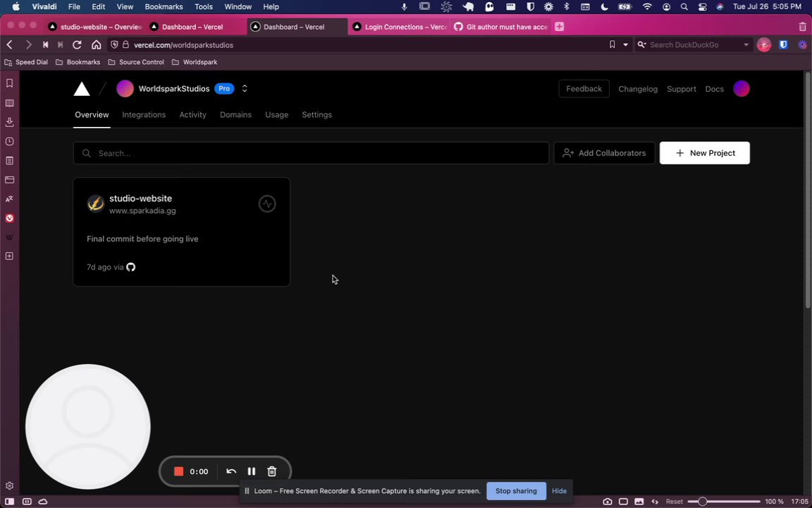Toggle the side panel from the status bar

tap(9, 501)
